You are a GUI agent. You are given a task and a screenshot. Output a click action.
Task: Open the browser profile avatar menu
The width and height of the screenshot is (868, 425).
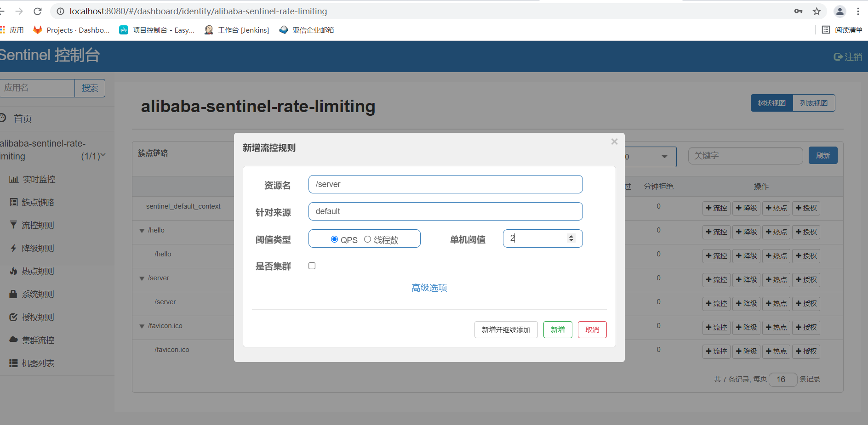[840, 11]
